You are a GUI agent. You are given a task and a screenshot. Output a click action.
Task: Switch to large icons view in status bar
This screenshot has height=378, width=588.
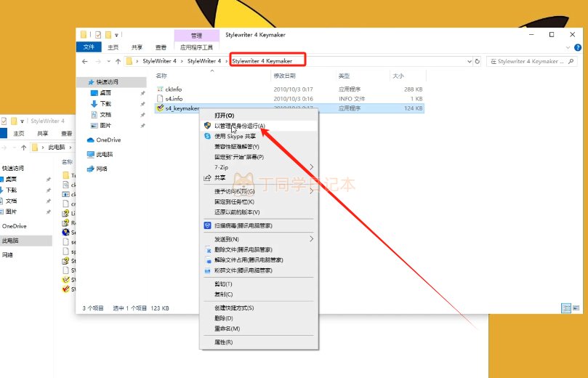(576, 308)
